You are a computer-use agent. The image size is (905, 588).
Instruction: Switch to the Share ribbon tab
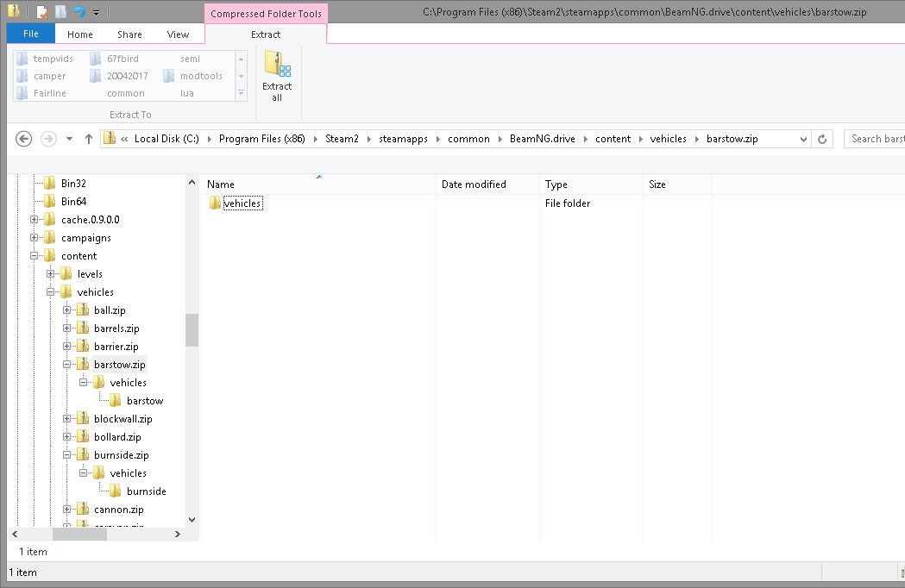(129, 34)
